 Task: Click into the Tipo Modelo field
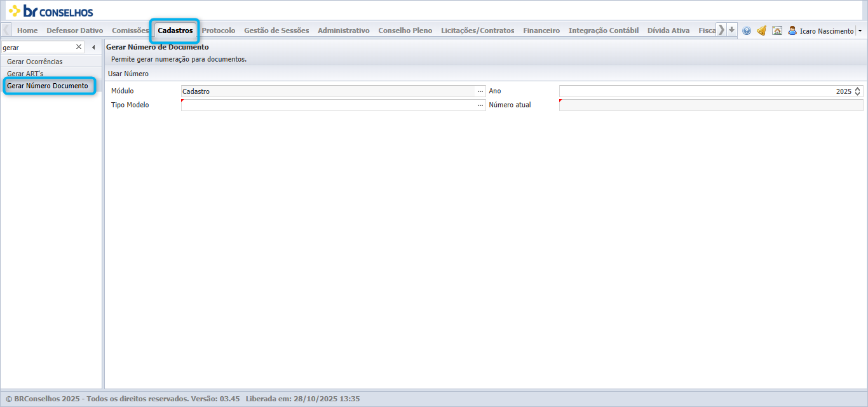pos(329,105)
